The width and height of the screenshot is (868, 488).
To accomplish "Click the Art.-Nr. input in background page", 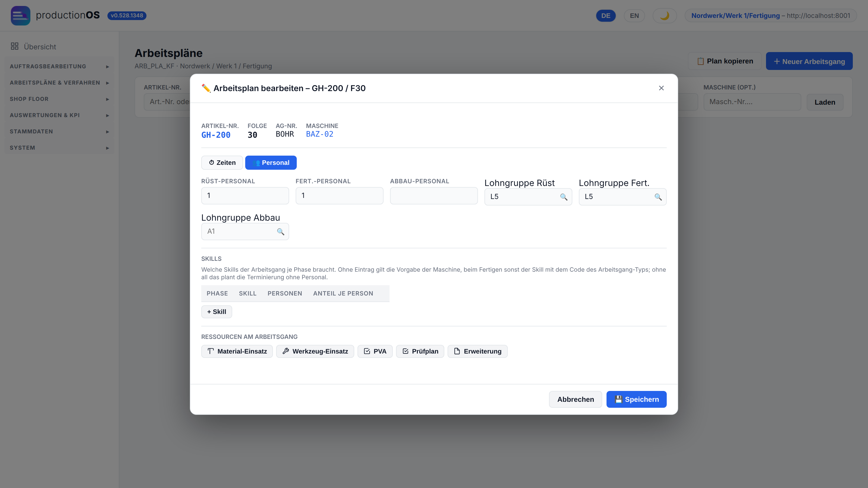I will (x=167, y=102).
